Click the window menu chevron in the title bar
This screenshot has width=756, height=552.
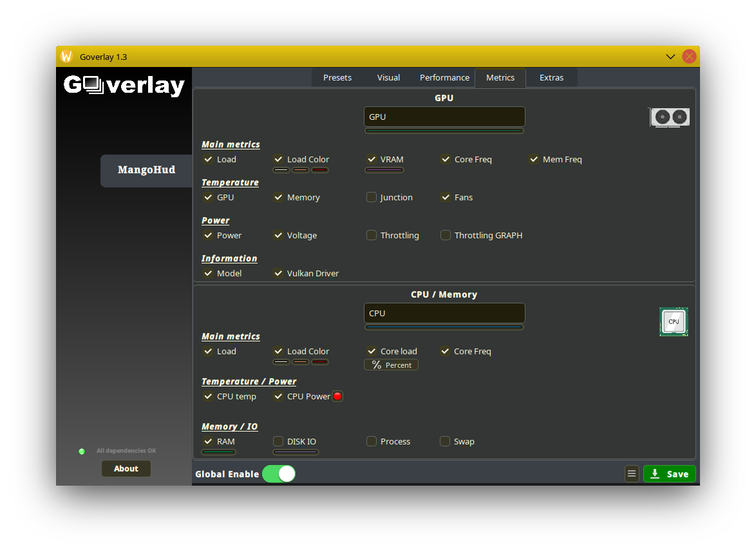(670, 57)
